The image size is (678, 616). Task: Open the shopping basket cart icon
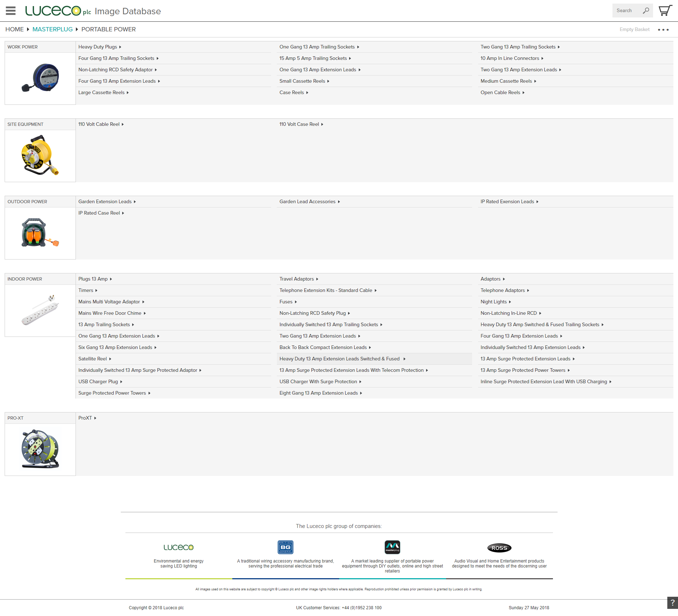(665, 10)
